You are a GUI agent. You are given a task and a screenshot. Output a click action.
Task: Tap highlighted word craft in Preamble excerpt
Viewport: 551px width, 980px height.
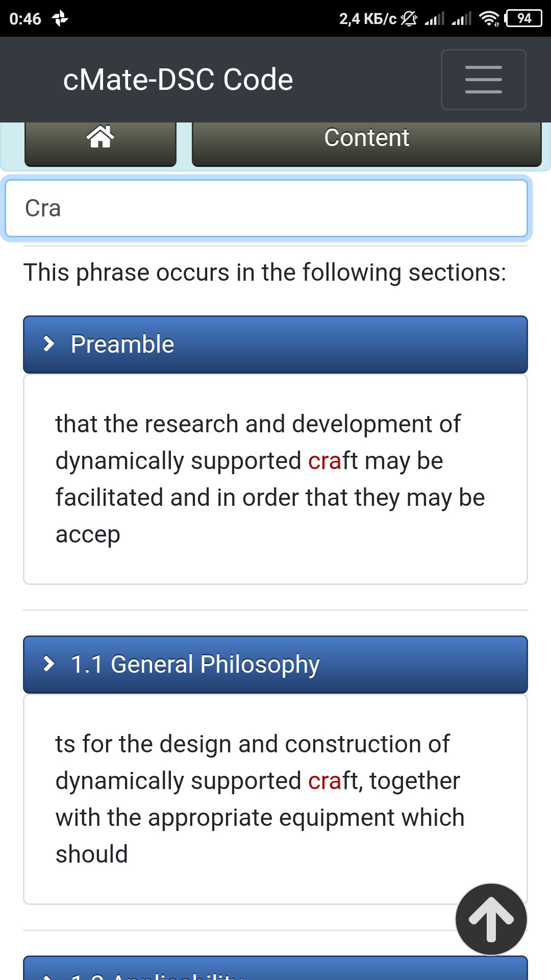[333, 461]
